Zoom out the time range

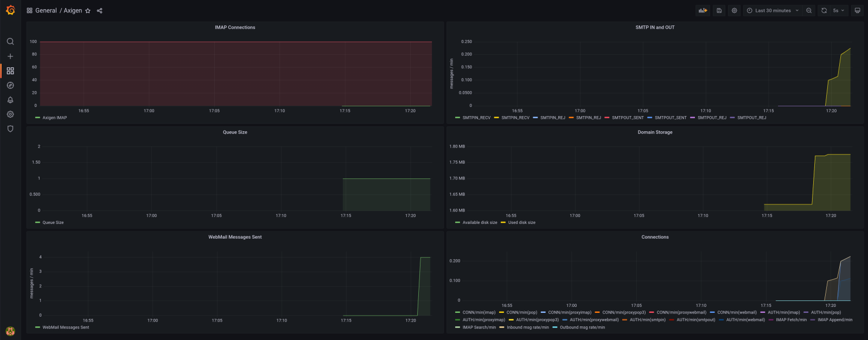click(809, 10)
